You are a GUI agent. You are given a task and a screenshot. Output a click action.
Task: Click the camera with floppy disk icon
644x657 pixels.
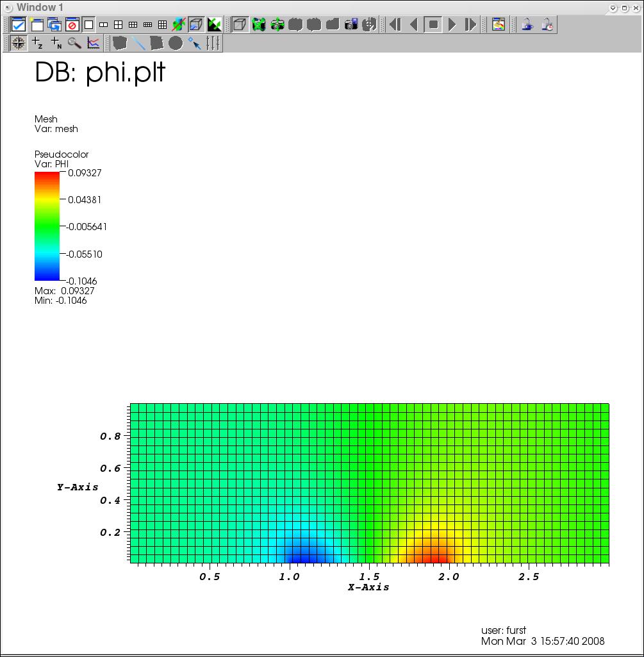click(351, 25)
